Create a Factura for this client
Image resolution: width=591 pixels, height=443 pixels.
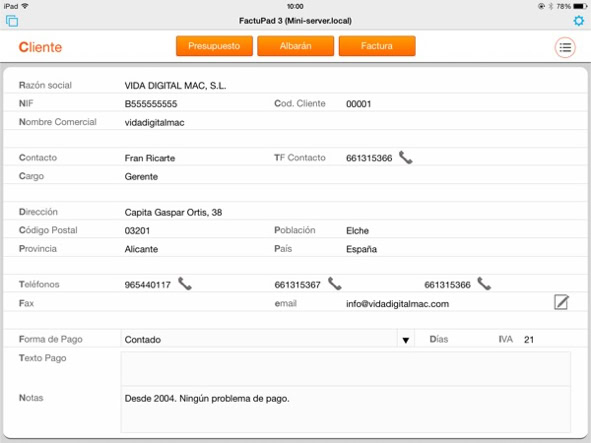point(377,46)
